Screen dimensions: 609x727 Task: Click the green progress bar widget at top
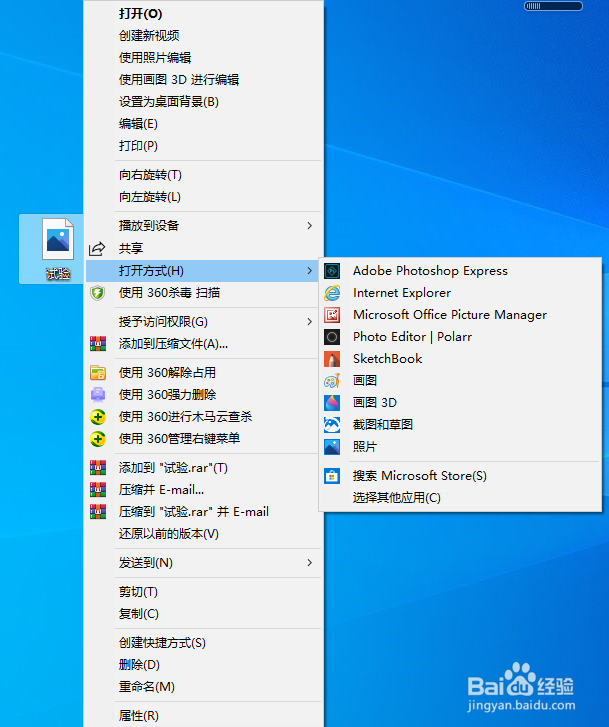tap(553, 6)
